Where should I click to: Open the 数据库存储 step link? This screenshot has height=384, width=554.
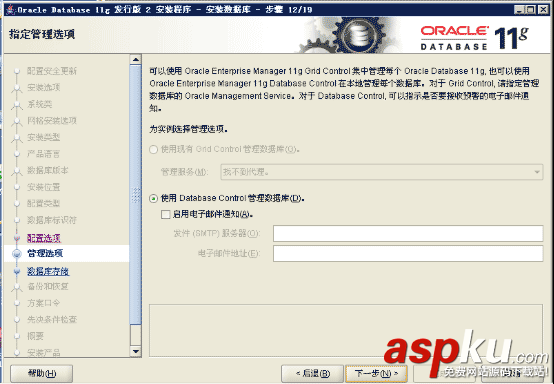[x=48, y=271]
